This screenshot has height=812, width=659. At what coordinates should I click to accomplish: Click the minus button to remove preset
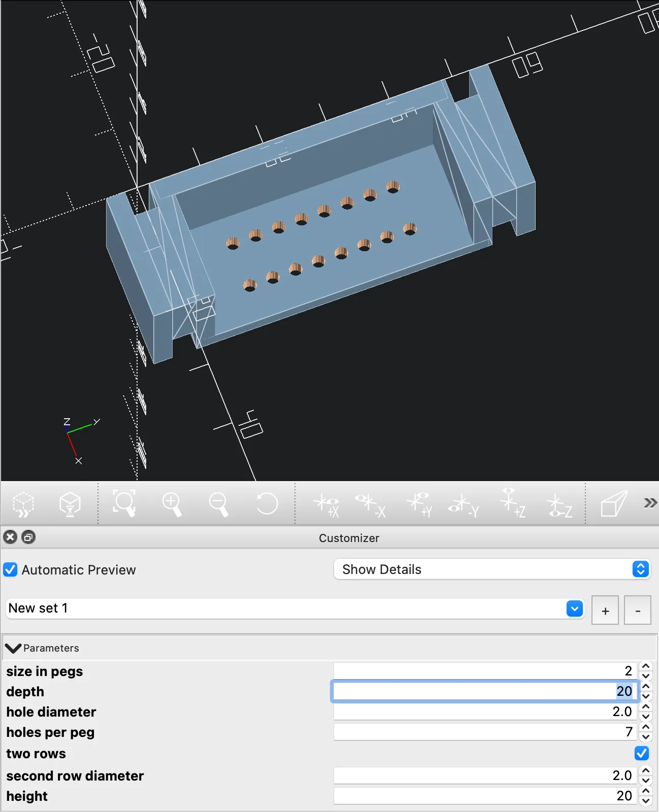[x=638, y=611]
